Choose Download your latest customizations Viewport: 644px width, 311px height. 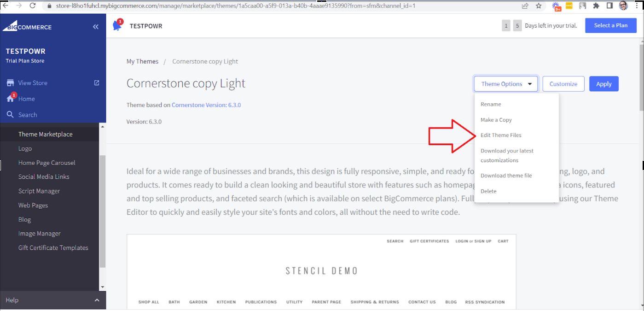tap(507, 155)
